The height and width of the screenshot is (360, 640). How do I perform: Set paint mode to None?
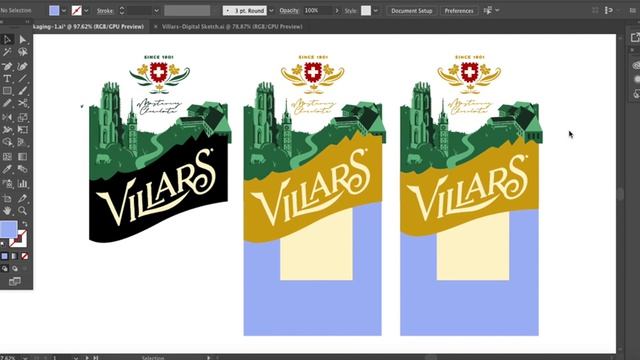[24, 256]
